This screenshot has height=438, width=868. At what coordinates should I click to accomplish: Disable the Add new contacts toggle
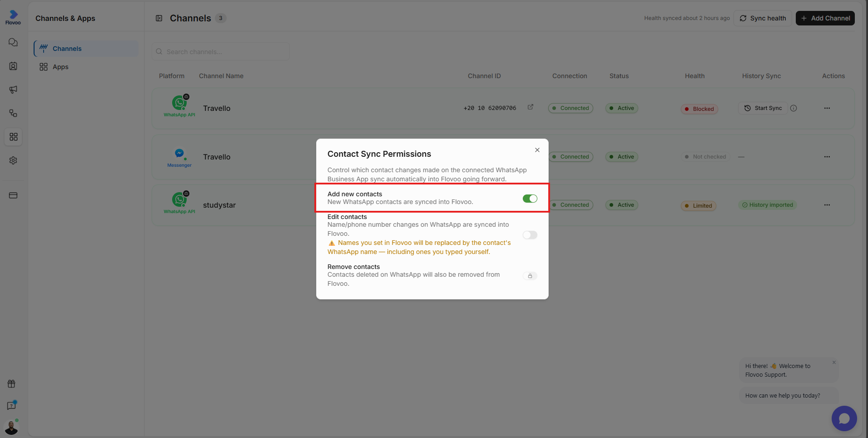530,199
